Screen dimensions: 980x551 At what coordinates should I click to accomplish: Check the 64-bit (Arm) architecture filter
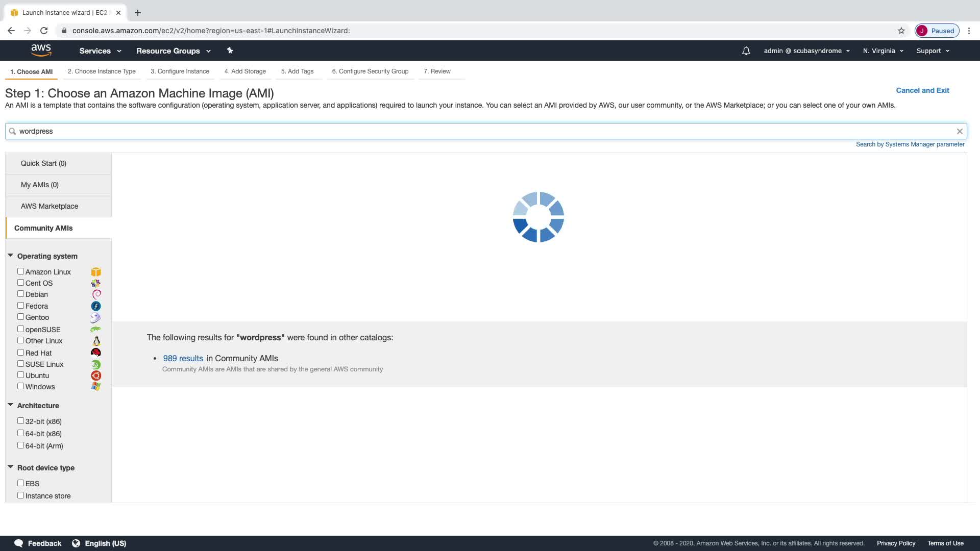(x=20, y=445)
